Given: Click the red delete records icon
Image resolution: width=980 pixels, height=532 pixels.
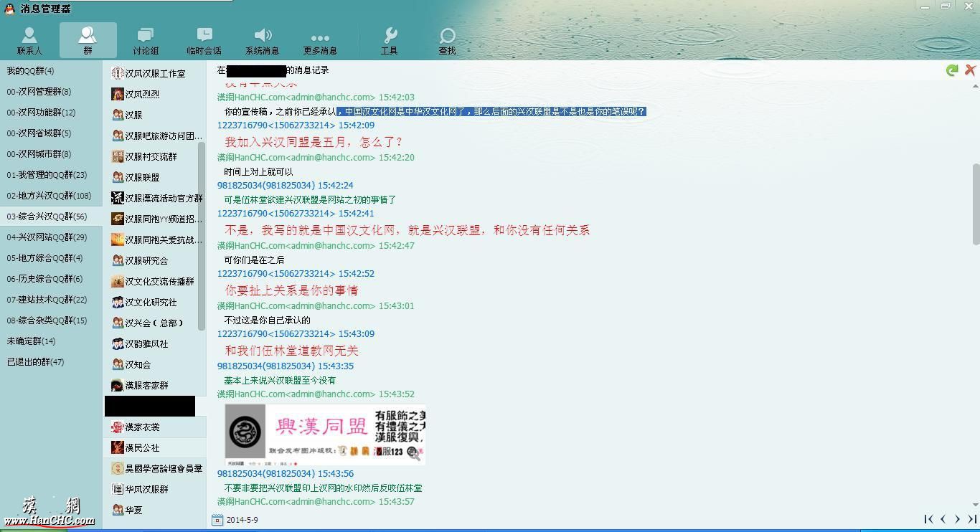Looking at the screenshot, I should [x=970, y=70].
